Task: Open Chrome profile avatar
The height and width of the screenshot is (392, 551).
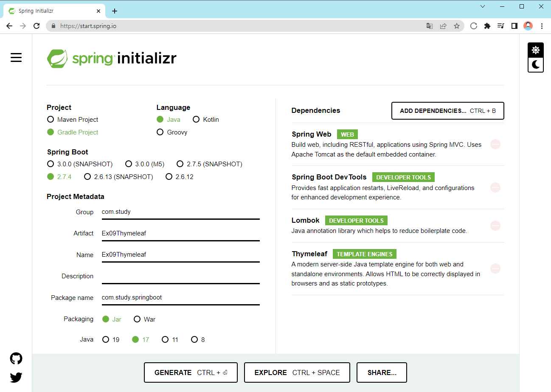Action: [x=528, y=26]
